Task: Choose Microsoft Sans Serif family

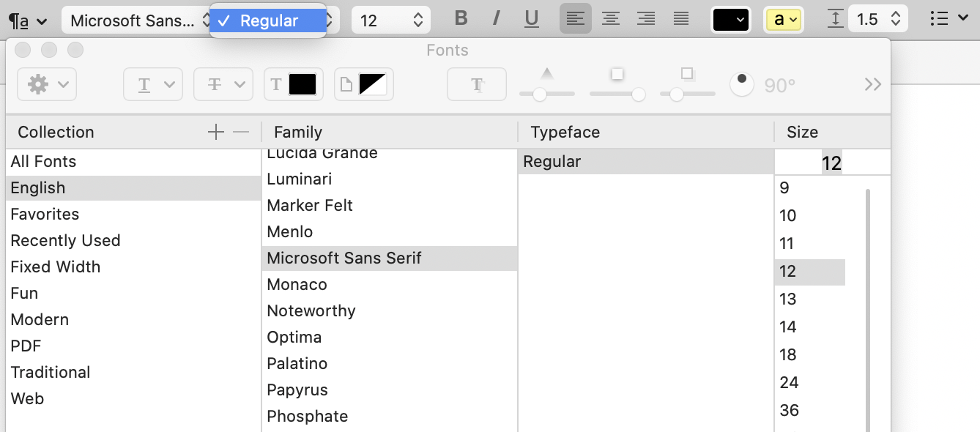Action: pos(390,258)
